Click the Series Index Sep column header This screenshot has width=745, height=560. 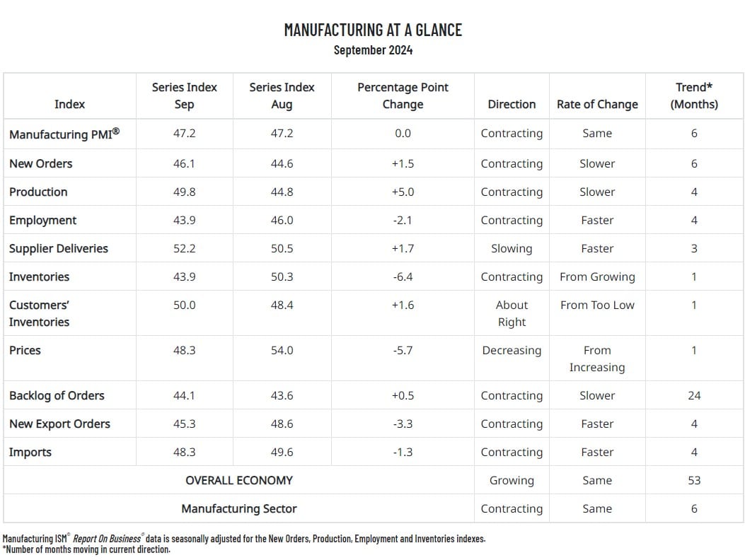(184, 95)
